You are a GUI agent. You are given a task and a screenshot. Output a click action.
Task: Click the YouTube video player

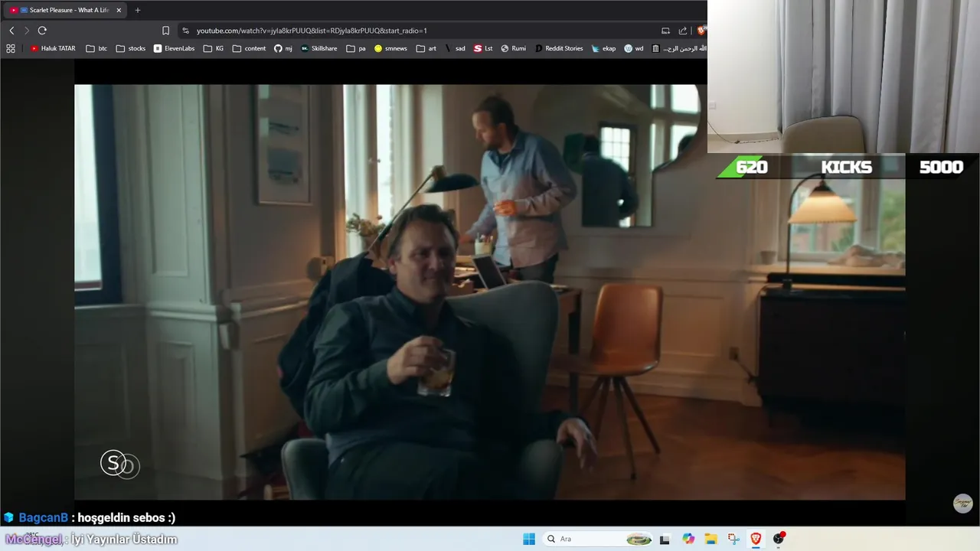(x=489, y=292)
